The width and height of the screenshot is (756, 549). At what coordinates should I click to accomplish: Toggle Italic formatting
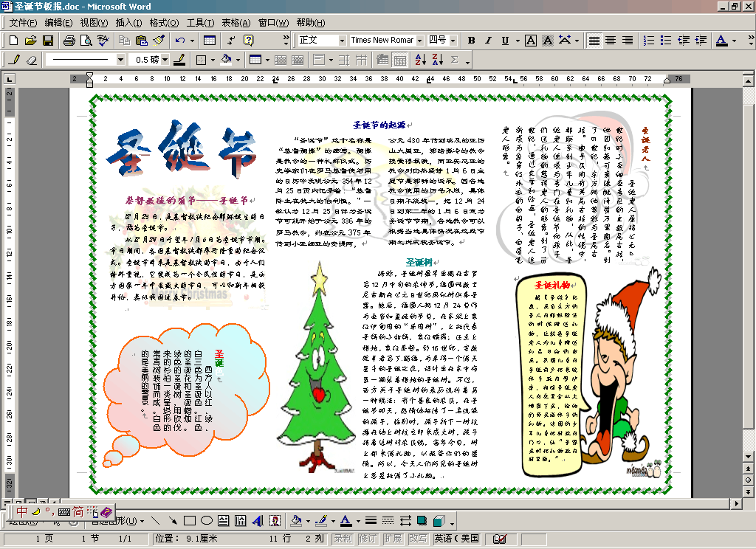point(488,40)
